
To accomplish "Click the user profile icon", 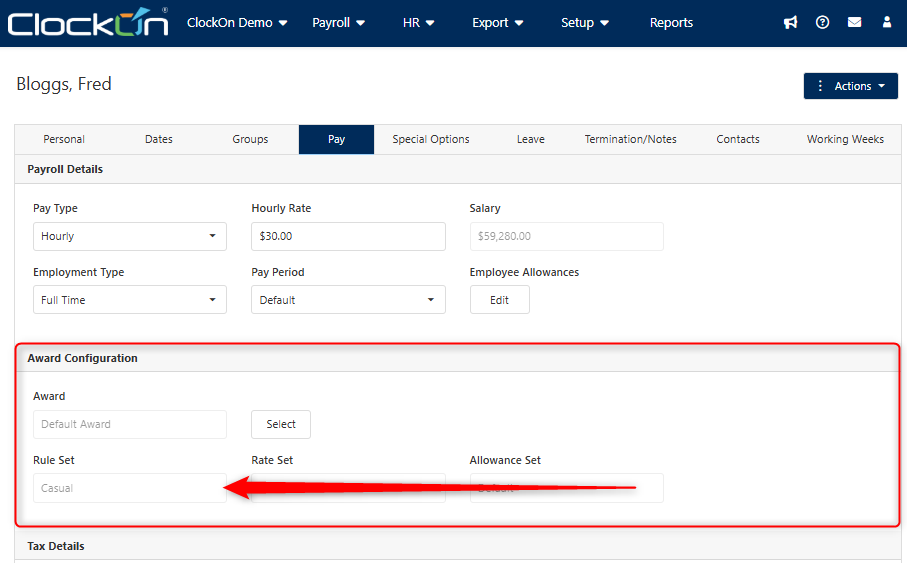I will pyautogui.click(x=886, y=22).
